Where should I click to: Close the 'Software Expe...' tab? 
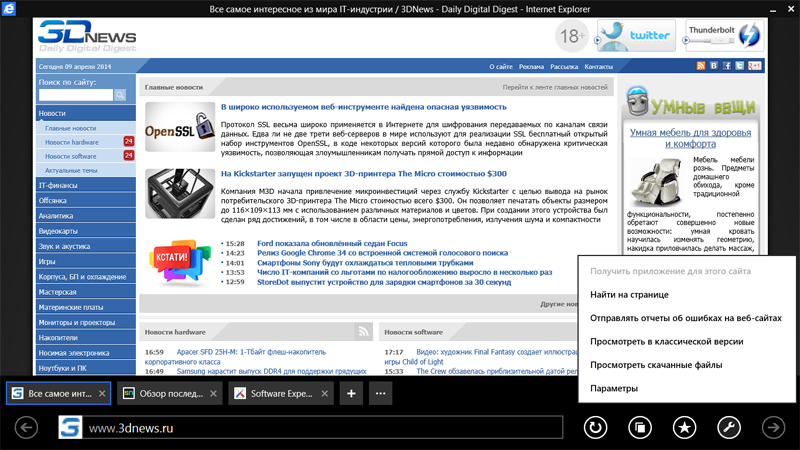tap(324, 393)
